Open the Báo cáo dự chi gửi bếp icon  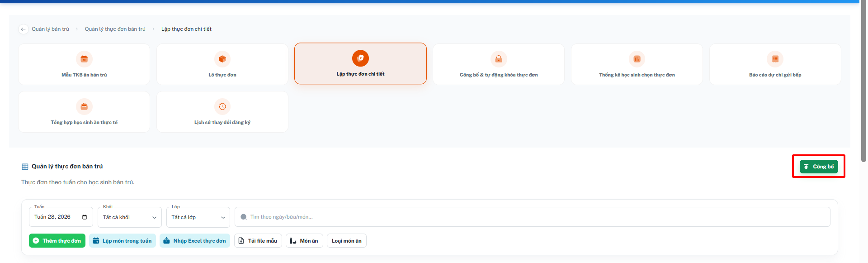pos(775,59)
